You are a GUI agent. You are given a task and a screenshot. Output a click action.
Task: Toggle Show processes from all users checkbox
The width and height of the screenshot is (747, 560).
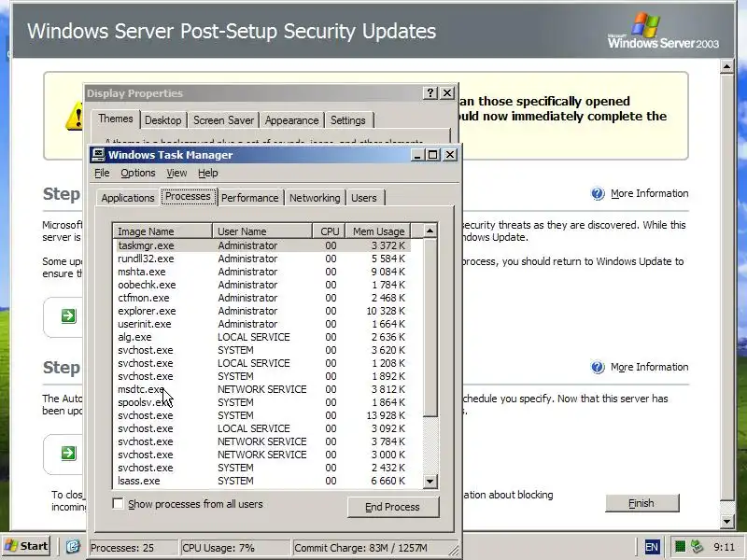118,503
